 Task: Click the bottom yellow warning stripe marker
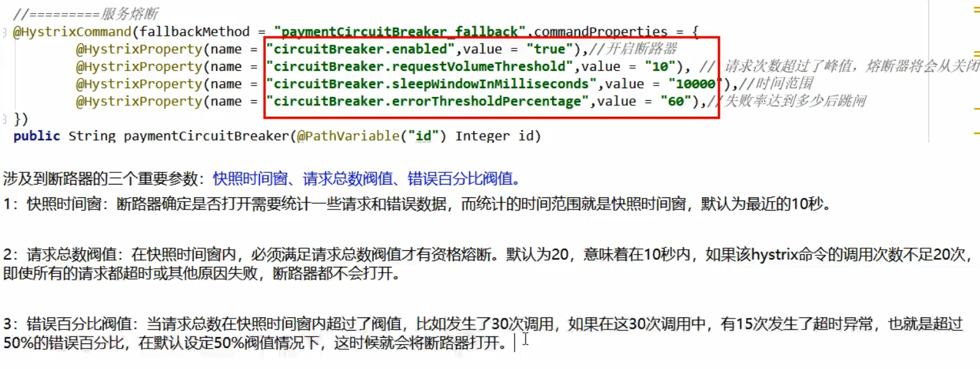pos(976,133)
